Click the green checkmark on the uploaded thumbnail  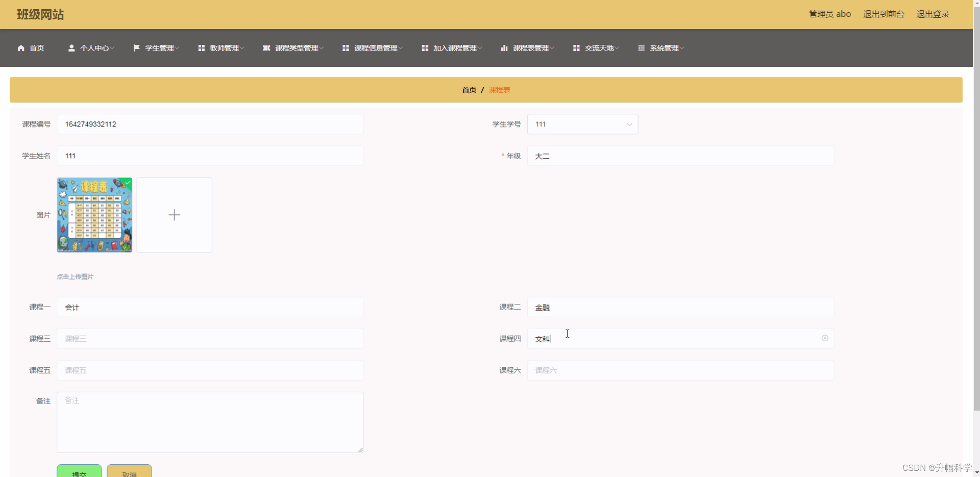[127, 183]
